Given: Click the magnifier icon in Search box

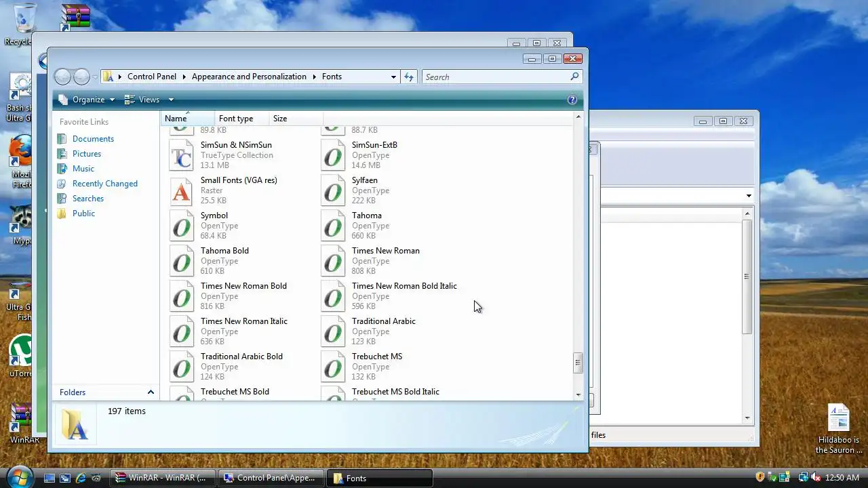Looking at the screenshot, I should (x=574, y=77).
